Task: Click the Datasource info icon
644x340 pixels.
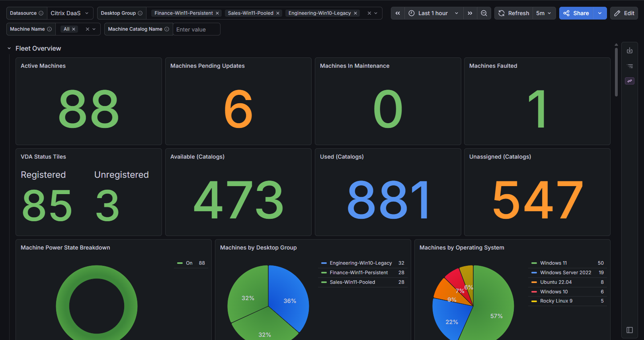Action: [41, 13]
